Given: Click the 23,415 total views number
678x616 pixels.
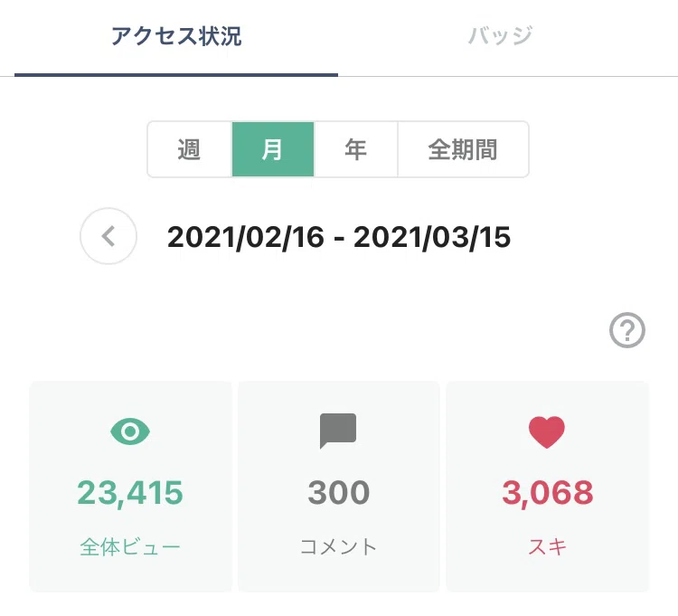Looking at the screenshot, I should 130,493.
